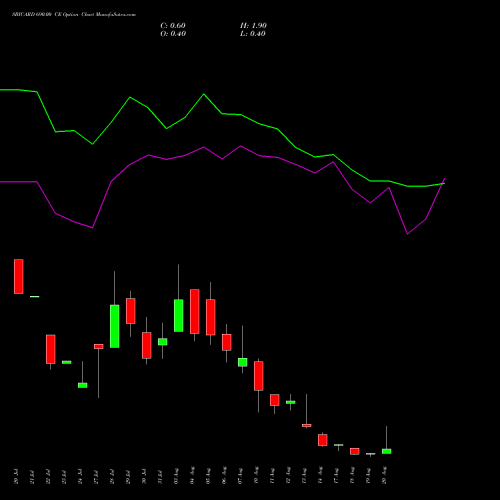Click the 28 Jul date label
This screenshot has height=500, width=500.
coord(112,476)
